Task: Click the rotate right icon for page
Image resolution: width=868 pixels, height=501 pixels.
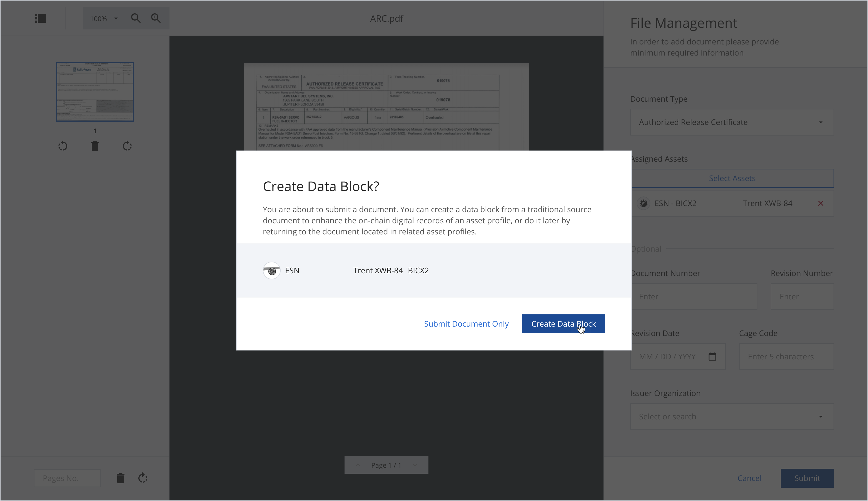Action: [x=128, y=146]
